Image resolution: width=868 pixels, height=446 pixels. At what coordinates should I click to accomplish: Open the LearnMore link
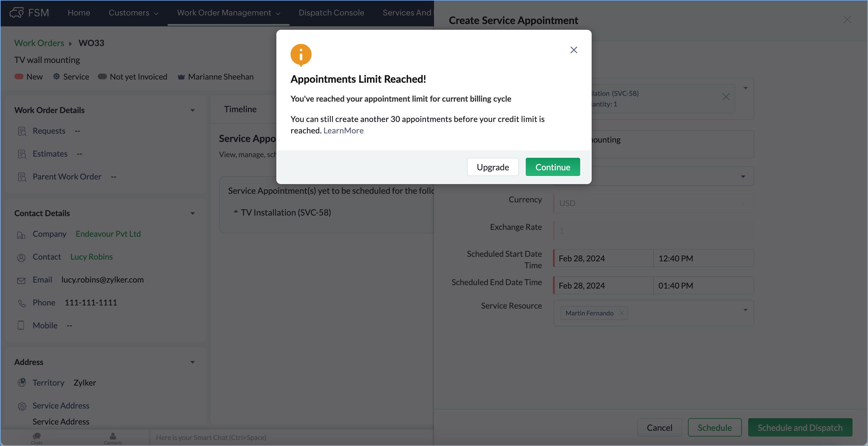[343, 131]
